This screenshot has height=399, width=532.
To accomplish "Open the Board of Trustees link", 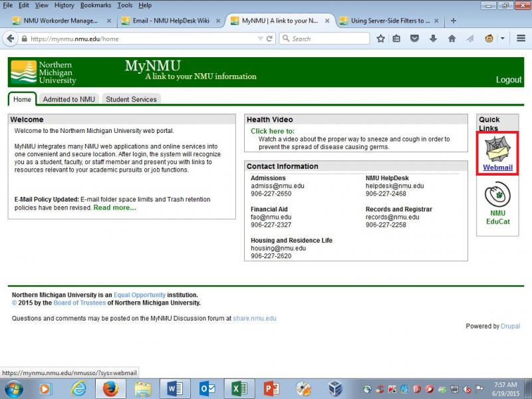I will pyautogui.click(x=79, y=303).
